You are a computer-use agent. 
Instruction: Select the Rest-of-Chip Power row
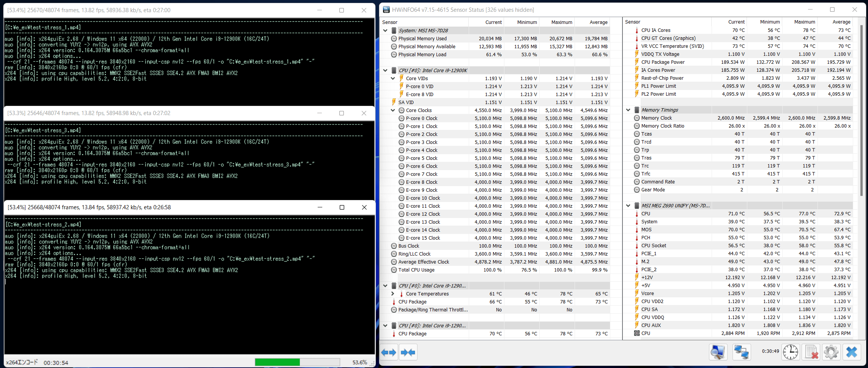tap(738, 78)
